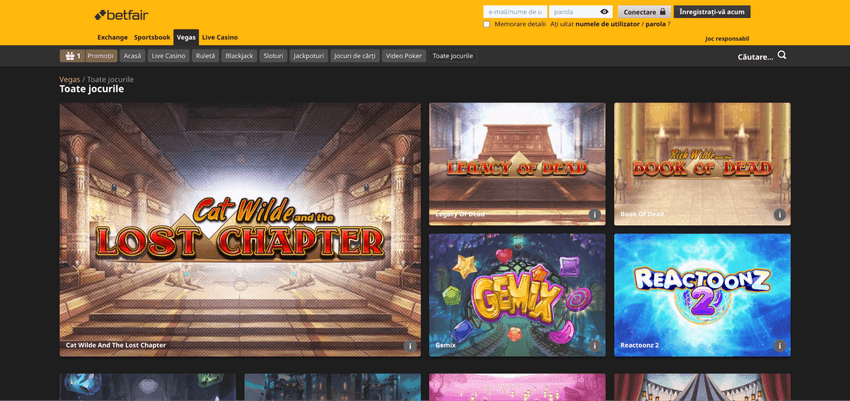Image resolution: width=850 pixels, height=401 pixels.
Task: Switch to Live Casino top tab
Action: [220, 37]
